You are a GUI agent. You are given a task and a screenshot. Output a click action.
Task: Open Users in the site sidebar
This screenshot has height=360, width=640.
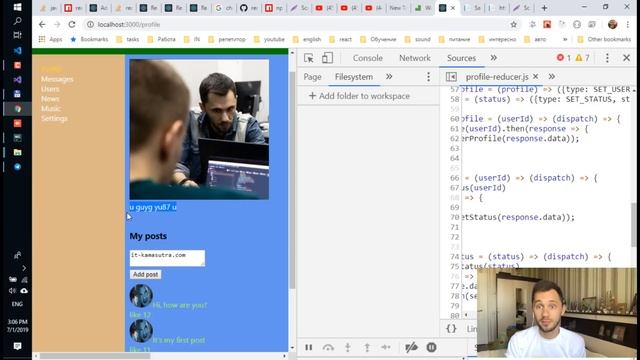click(50, 89)
